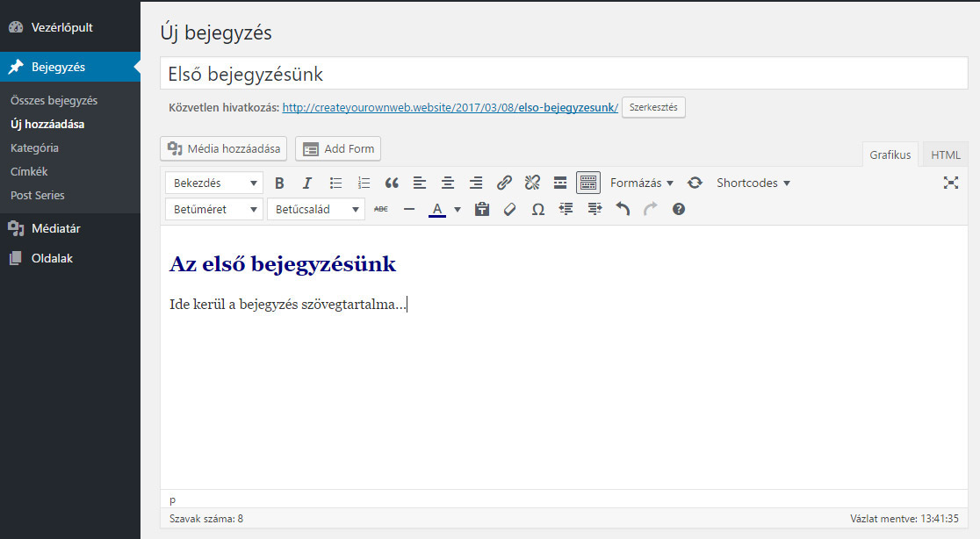Switch to the HTML editor tab
Viewport: 980px width, 539px height.
[946, 155]
